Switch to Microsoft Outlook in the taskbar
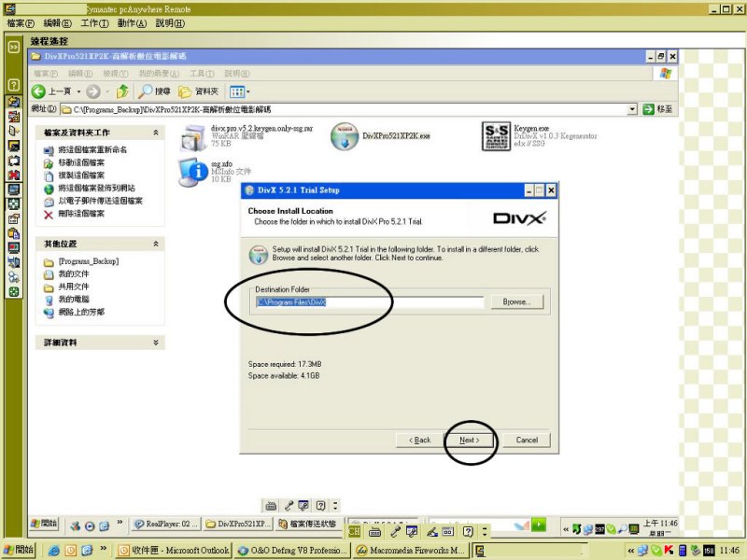 [x=174, y=551]
